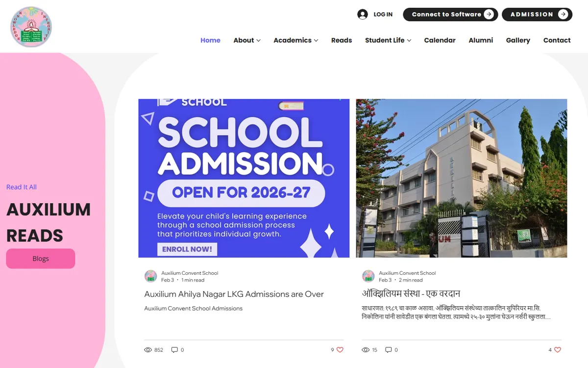Click the comment icon on LKG Admissions post
This screenshot has width=588, height=368.
coord(174,350)
